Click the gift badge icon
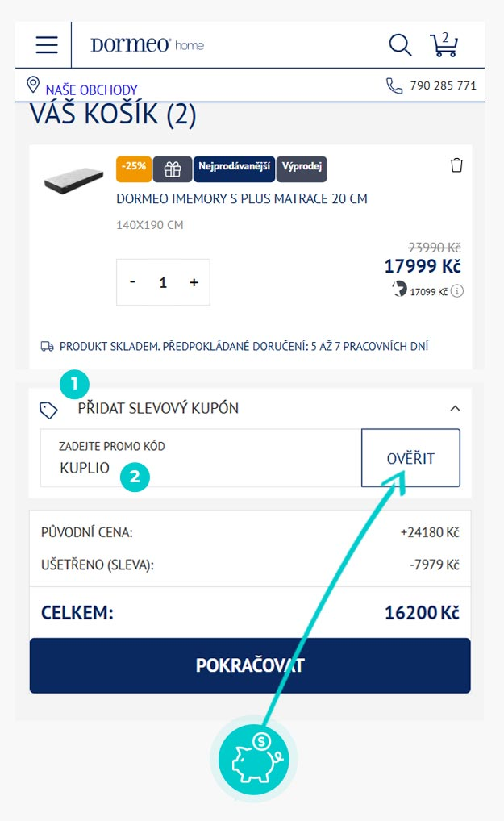This screenshot has height=821, width=504. [x=173, y=169]
